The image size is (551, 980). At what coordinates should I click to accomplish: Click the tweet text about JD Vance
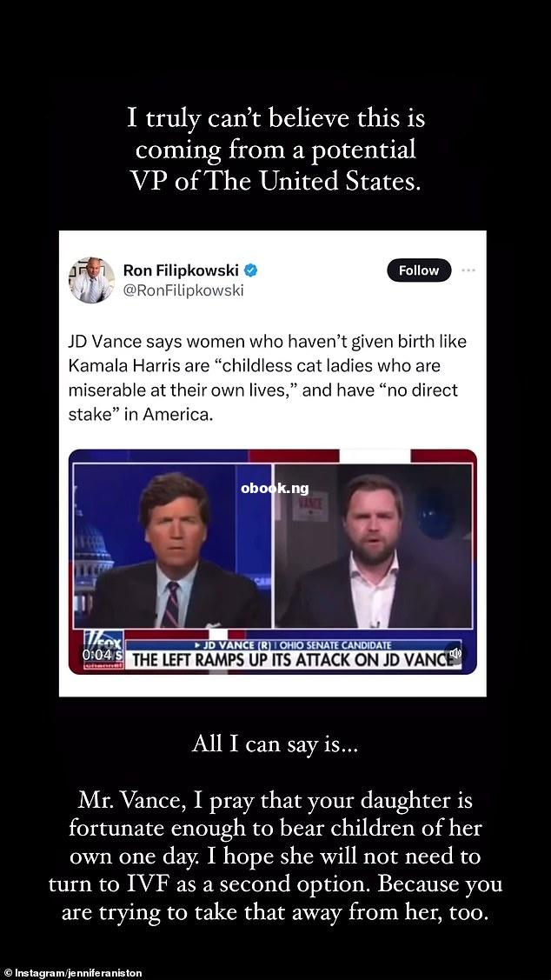point(267,378)
